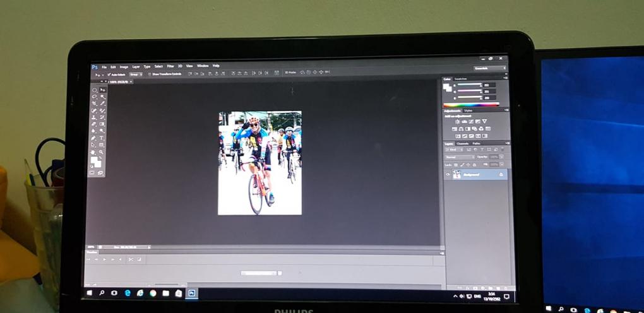The width and height of the screenshot is (644, 313).
Task: Open the Essentials workspace dropdown
Action: [x=490, y=68]
